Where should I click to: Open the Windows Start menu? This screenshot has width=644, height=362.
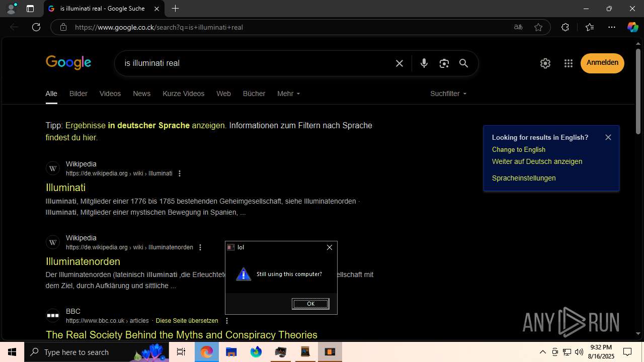(x=12, y=352)
